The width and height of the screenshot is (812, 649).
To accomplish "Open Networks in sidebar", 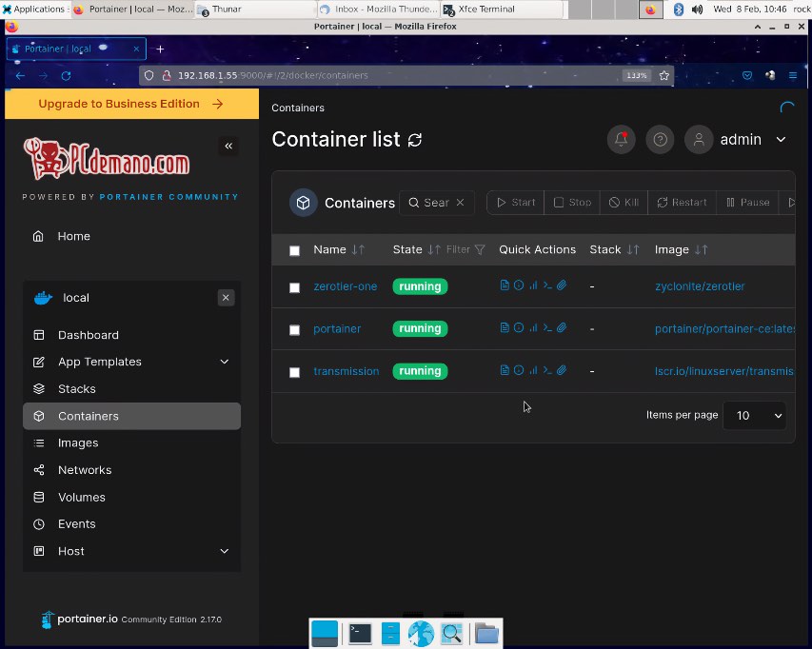I will click(x=132, y=470).
